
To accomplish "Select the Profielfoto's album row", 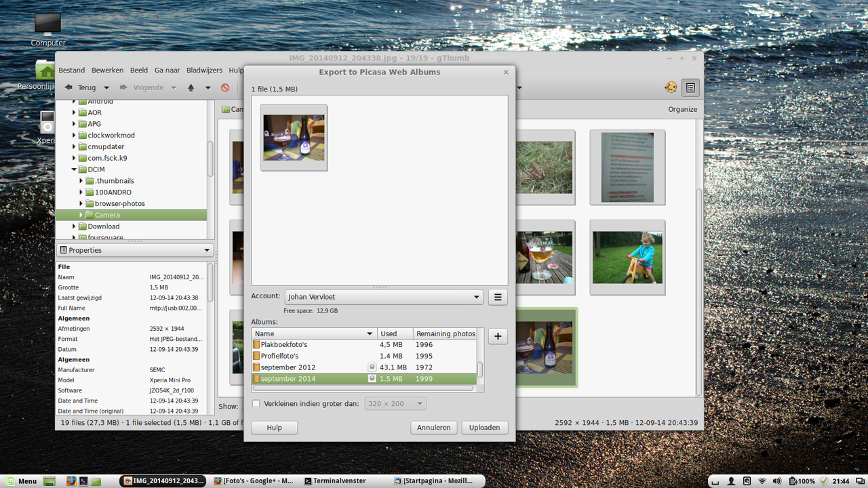I will pyautogui.click(x=364, y=356).
